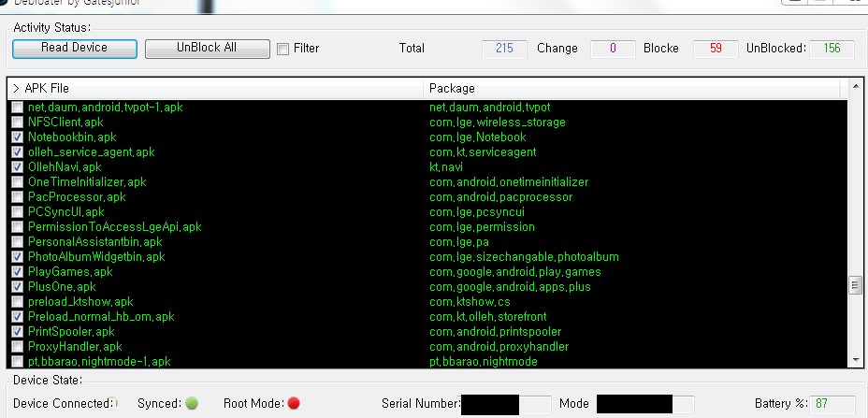Click the scrollbar down arrow

tap(855, 360)
